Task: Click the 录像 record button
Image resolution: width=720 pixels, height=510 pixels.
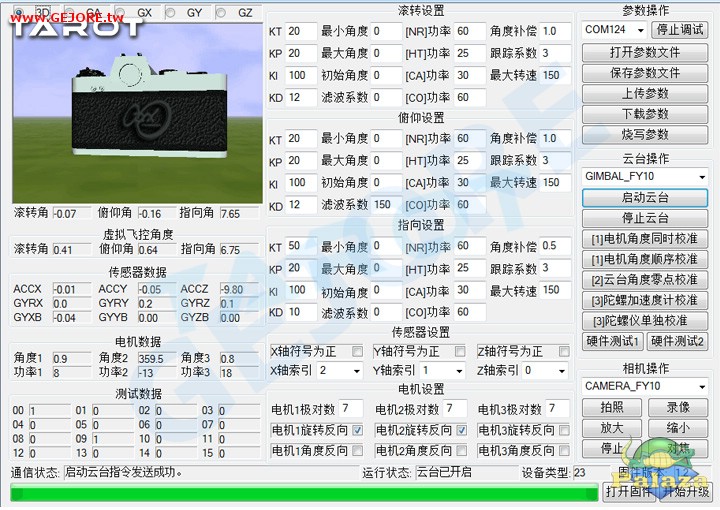Action: coord(678,407)
